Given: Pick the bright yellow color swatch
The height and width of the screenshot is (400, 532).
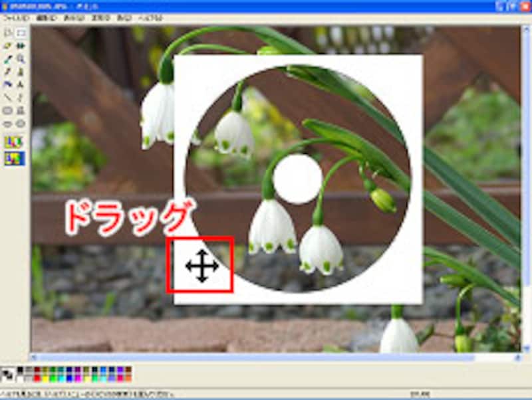Looking at the screenshot, I should pyautogui.click(x=45, y=379).
